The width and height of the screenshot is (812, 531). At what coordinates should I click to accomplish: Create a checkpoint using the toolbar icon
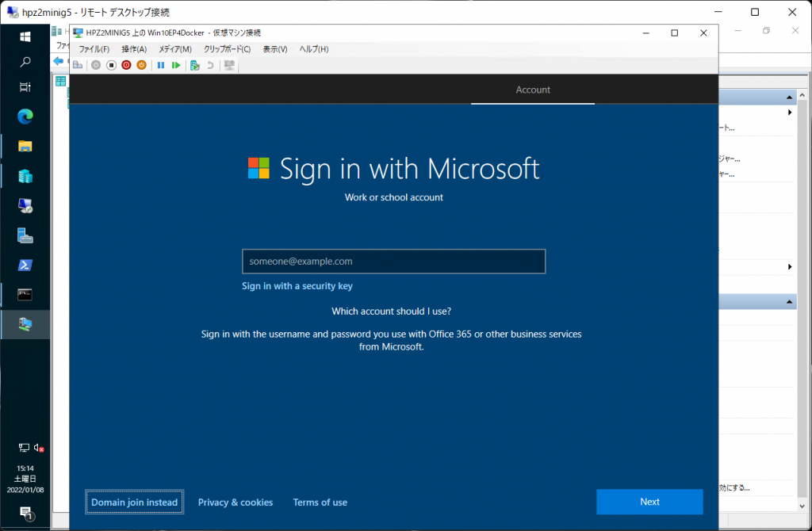click(x=195, y=65)
